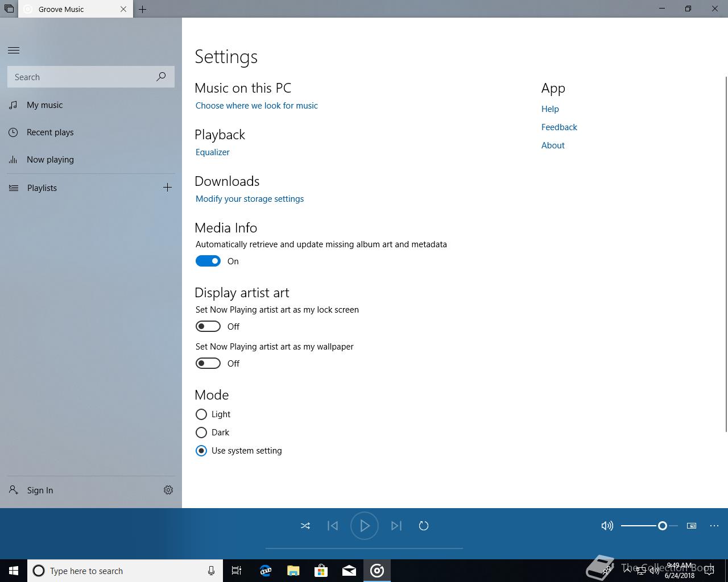
Task: Enable artist art as lock screen toggle
Action: coord(208,326)
